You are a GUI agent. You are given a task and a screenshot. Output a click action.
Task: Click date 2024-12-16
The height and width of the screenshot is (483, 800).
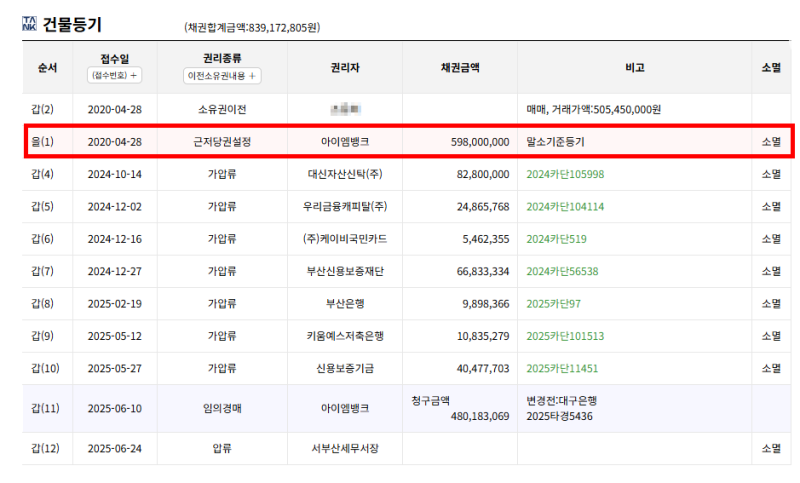(x=114, y=239)
